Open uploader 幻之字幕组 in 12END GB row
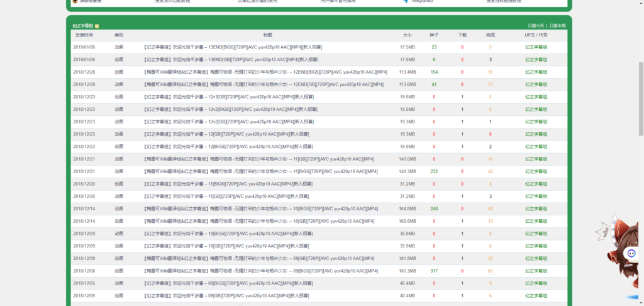 pyautogui.click(x=536, y=84)
